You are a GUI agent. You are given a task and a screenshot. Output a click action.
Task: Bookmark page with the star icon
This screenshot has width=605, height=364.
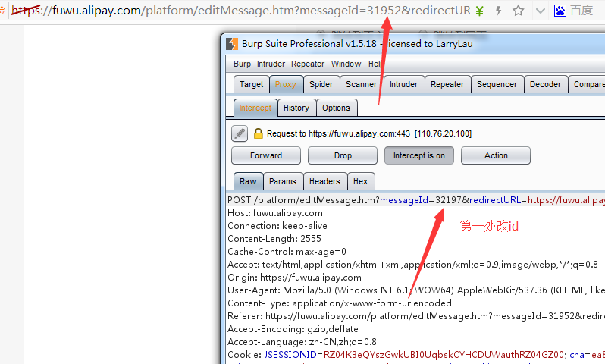[518, 11]
